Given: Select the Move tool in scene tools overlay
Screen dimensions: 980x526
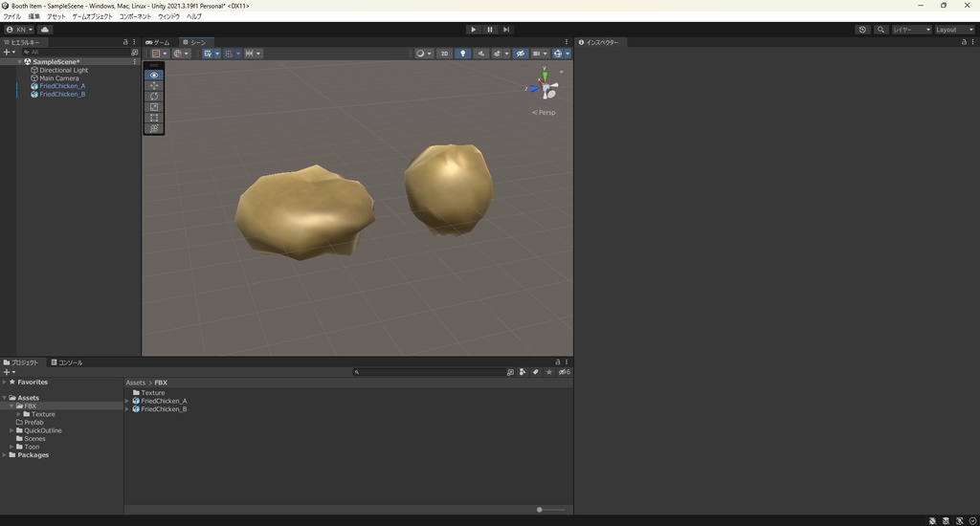Looking at the screenshot, I should pos(154,85).
